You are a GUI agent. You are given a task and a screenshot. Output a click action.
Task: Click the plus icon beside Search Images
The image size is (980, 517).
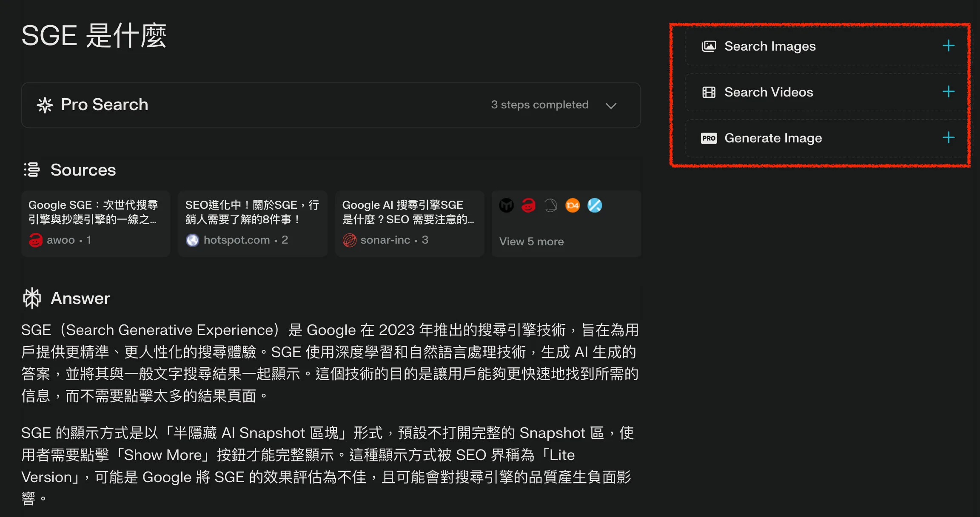[949, 45]
